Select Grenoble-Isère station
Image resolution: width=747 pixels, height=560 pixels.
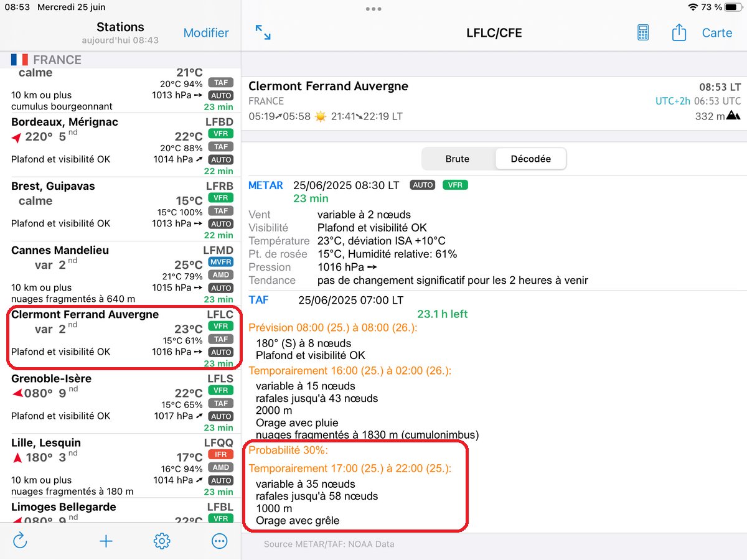[120, 401]
